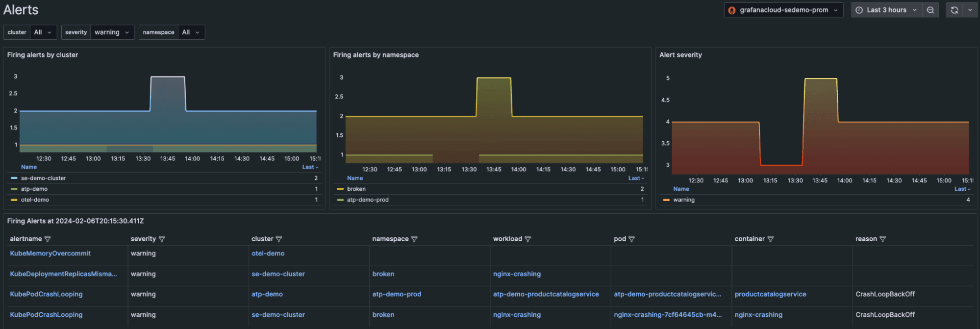Filter the reason column
Viewport: 980px width, 329px height.
pyautogui.click(x=882, y=239)
